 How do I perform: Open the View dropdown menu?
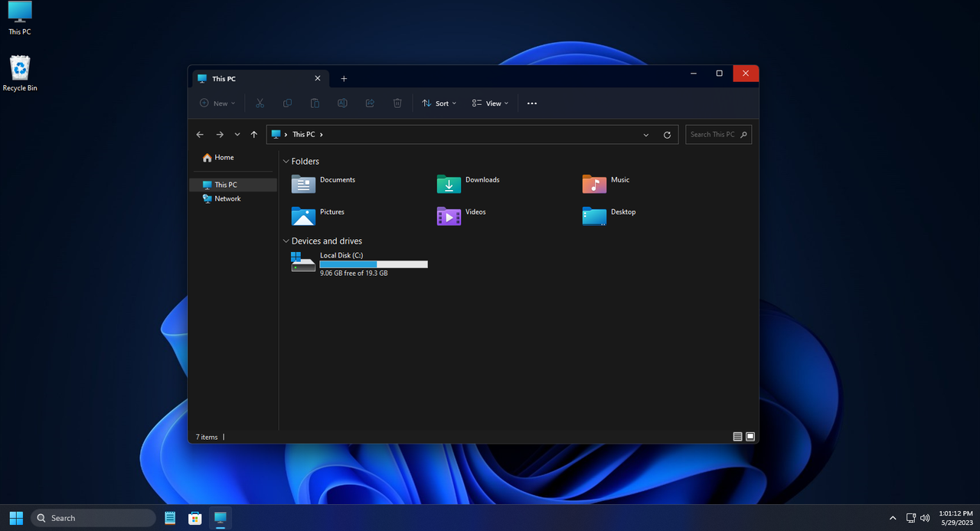[490, 103]
